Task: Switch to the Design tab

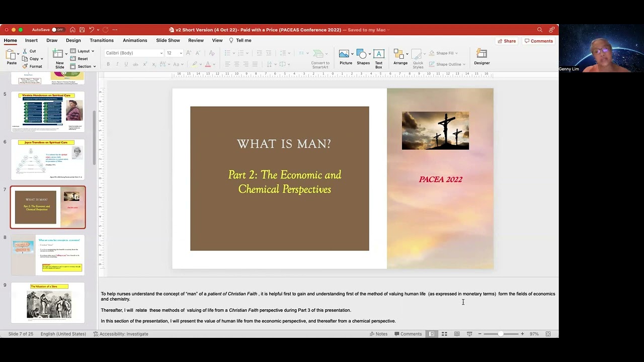Action: coord(73,40)
